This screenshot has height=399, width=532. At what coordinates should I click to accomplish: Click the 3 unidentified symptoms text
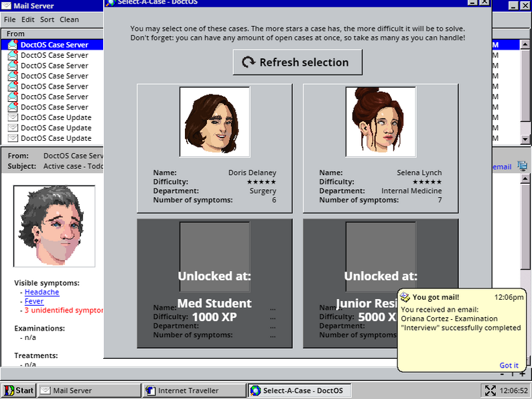(64, 310)
